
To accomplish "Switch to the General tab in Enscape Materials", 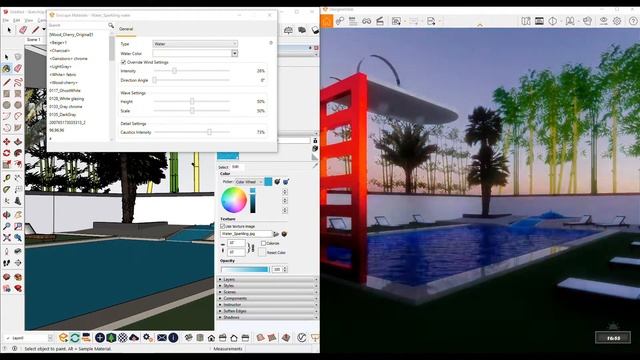I will point(126,29).
